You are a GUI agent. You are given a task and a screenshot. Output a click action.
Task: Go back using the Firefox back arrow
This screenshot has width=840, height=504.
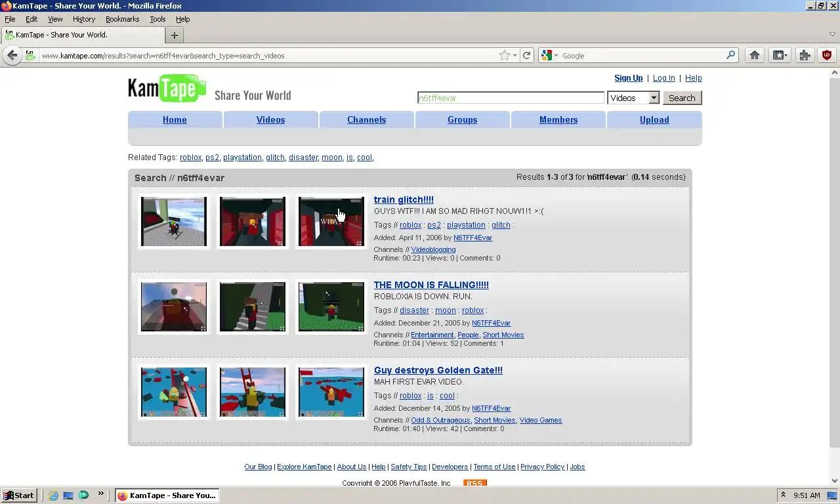pos(12,56)
